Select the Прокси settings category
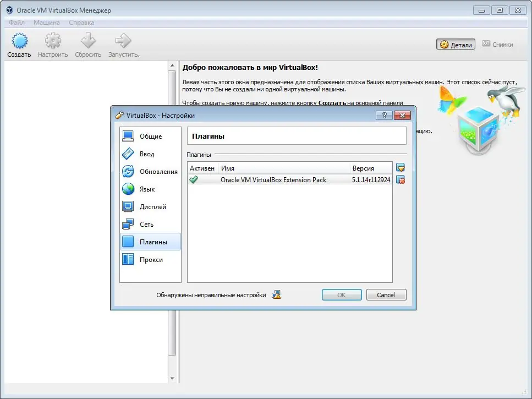532x399 pixels. click(x=150, y=260)
